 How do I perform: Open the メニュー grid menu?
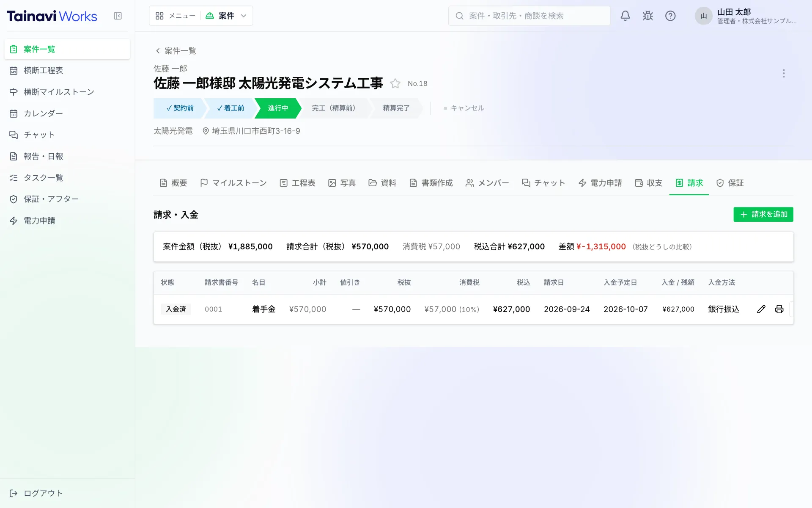[175, 16]
